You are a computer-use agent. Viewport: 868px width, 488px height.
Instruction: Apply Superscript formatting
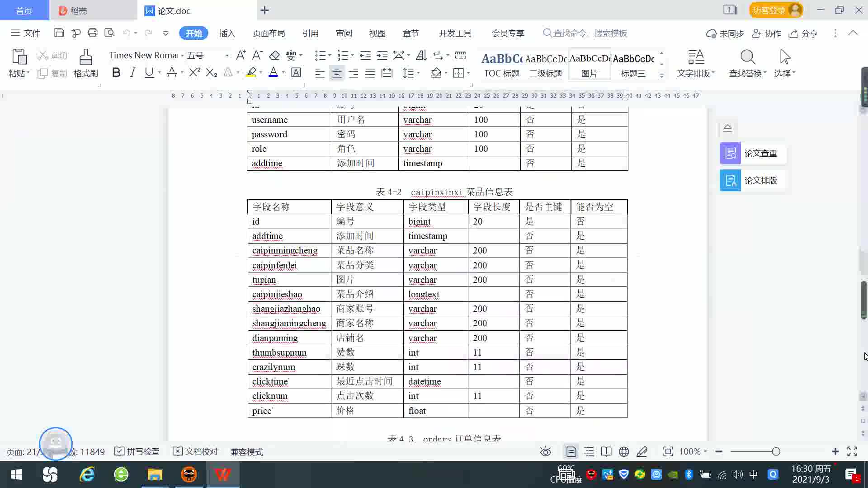click(194, 72)
